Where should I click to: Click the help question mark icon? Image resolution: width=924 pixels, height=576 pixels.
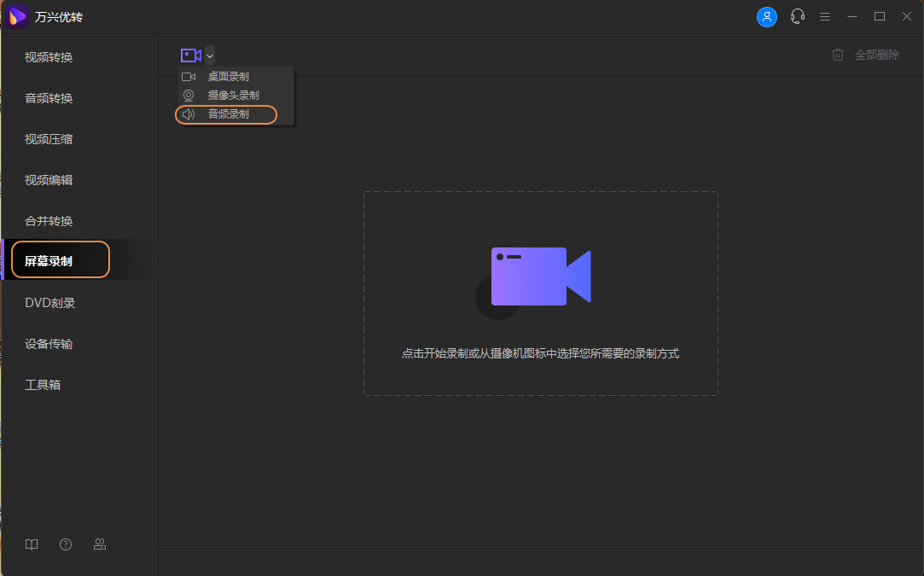click(x=65, y=544)
